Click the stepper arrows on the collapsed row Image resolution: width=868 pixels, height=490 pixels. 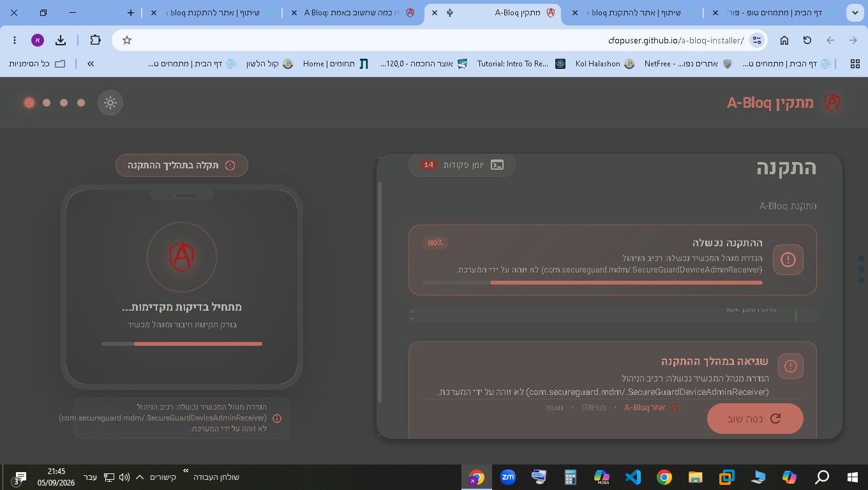pyautogui.click(x=412, y=315)
